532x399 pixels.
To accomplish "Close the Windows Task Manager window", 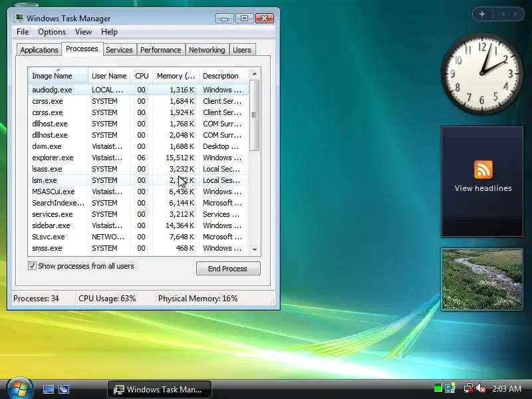I will [x=265, y=19].
